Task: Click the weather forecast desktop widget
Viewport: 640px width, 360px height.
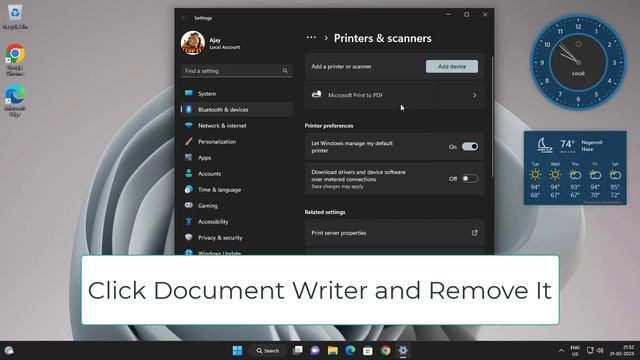Action: [575, 168]
